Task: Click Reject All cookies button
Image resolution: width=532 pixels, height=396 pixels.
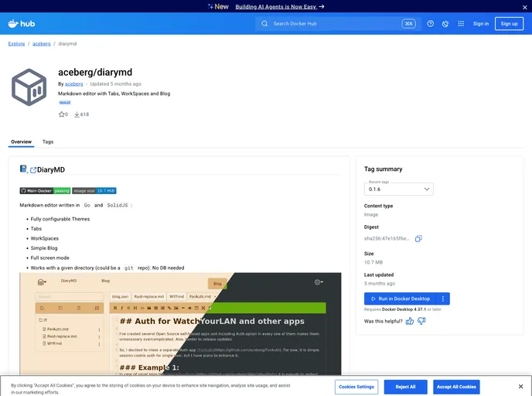Action: click(x=405, y=387)
